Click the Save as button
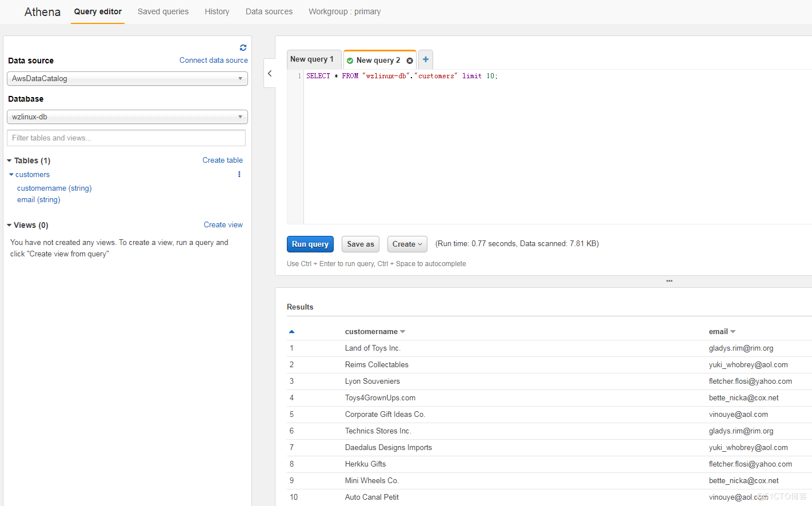 [x=361, y=244]
